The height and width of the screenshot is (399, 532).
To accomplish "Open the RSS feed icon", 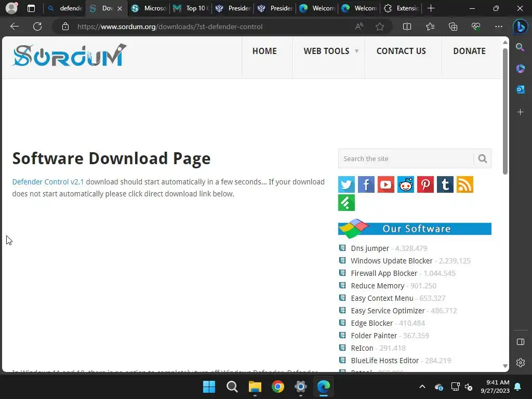I will tap(464, 184).
